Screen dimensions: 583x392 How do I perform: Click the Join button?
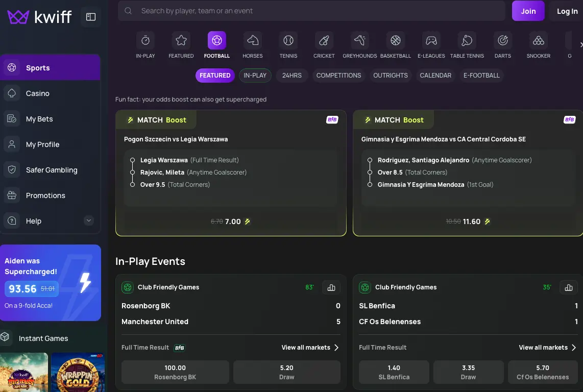[528, 11]
